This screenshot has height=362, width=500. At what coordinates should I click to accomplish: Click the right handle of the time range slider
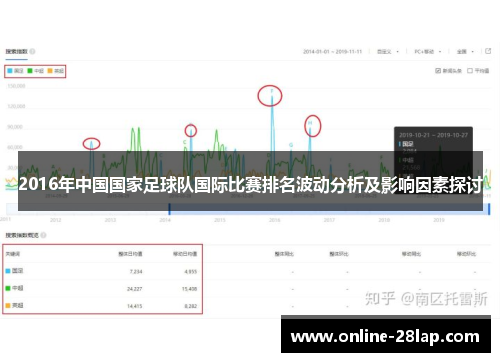point(489,209)
